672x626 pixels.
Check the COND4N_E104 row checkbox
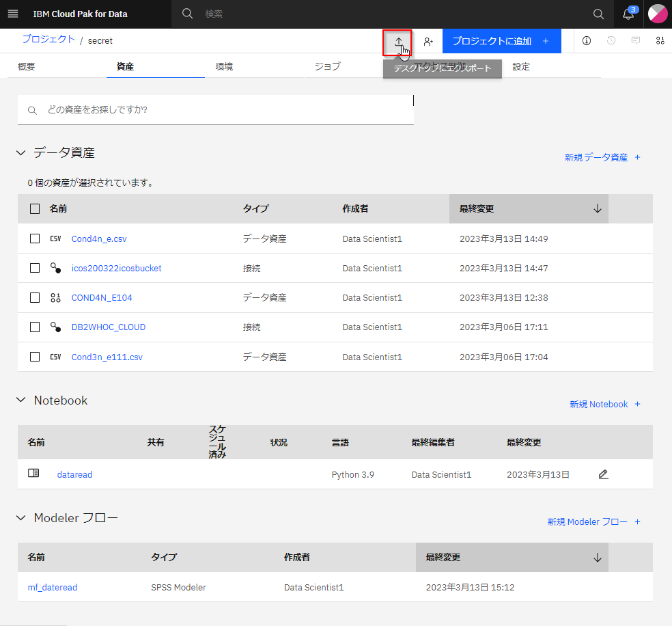click(x=35, y=297)
